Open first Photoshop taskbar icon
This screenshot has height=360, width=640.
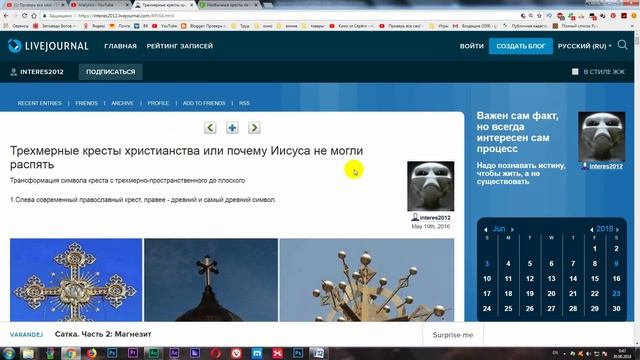(112, 353)
